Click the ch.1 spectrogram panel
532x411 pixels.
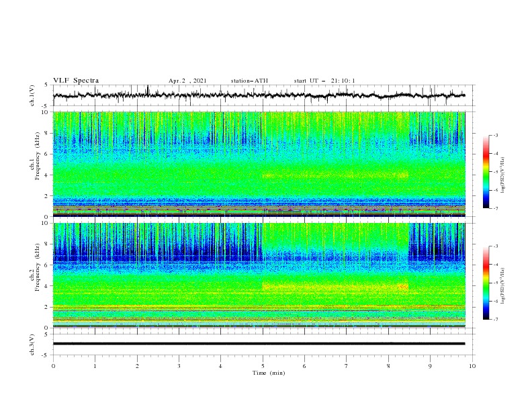(259, 164)
